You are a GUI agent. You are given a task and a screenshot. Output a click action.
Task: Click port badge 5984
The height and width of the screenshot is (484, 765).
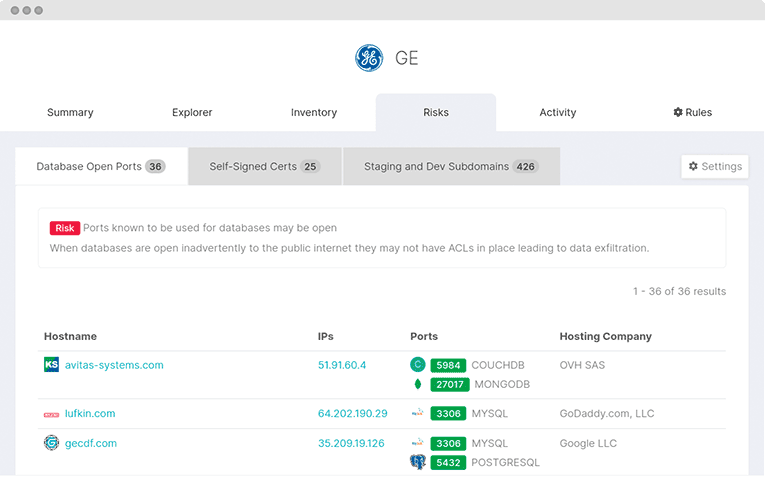point(448,365)
